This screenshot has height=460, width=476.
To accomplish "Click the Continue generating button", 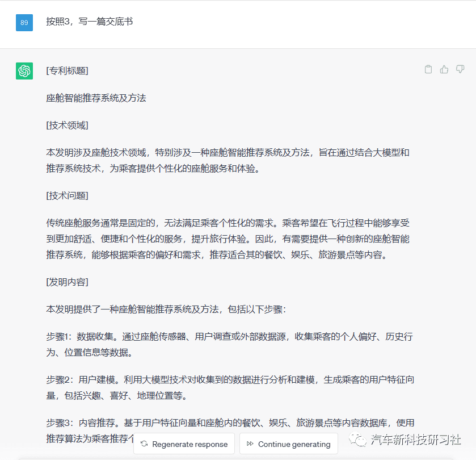I will click(288, 444).
